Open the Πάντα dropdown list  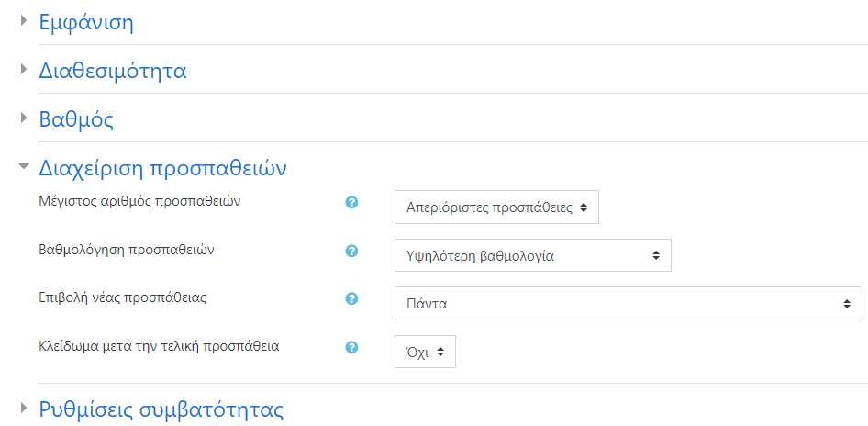628,304
